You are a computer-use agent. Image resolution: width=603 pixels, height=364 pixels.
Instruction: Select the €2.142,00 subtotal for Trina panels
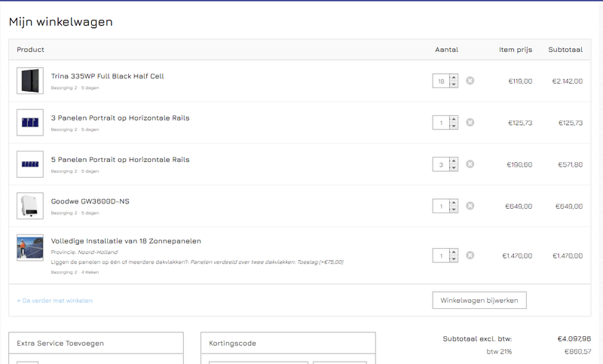[568, 81]
